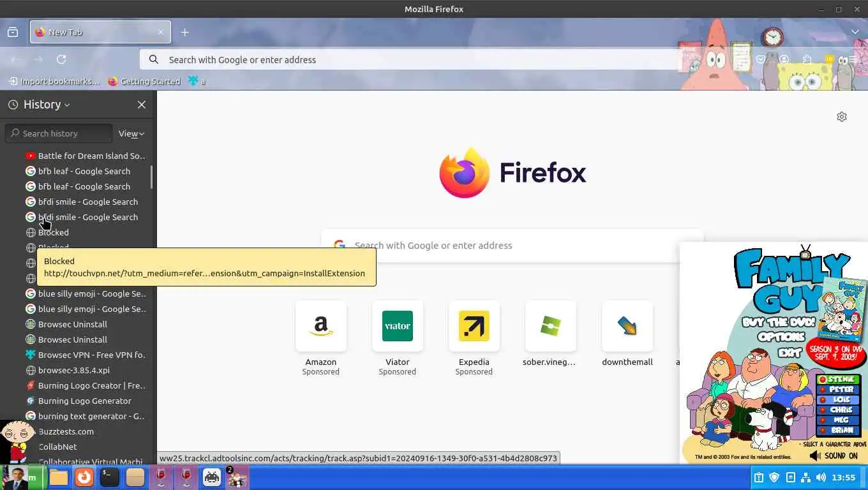The width and height of the screenshot is (868, 490).
Task: Open the Firefox View icon in tab strip
Action: pos(13,33)
